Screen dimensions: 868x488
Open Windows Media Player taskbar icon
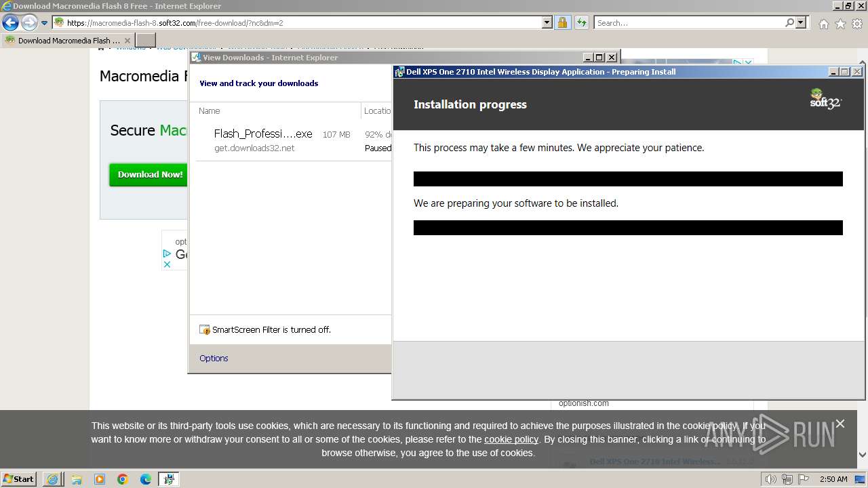(x=99, y=479)
